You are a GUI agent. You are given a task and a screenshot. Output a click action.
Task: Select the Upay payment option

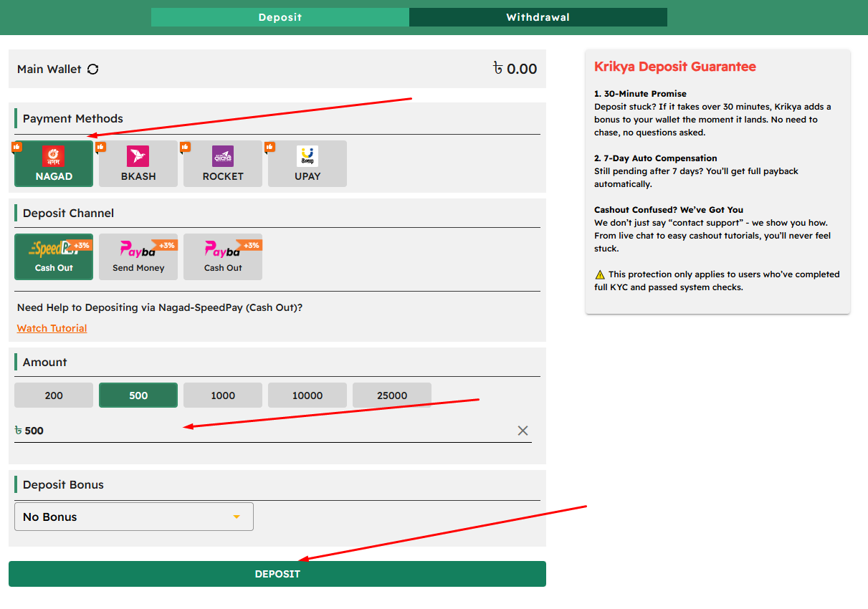pyautogui.click(x=307, y=164)
